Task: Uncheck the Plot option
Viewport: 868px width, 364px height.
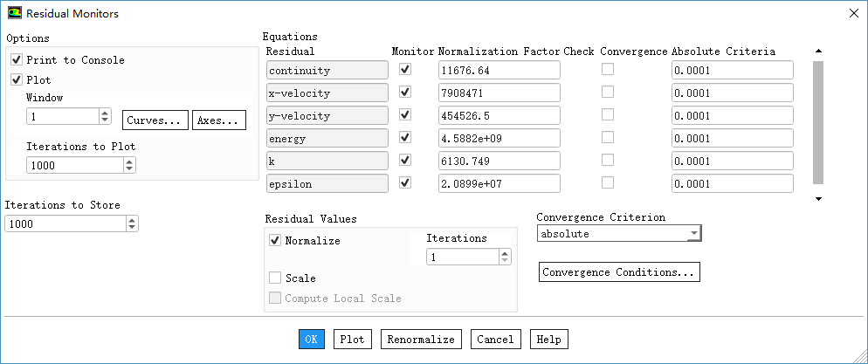Action: 17,79
